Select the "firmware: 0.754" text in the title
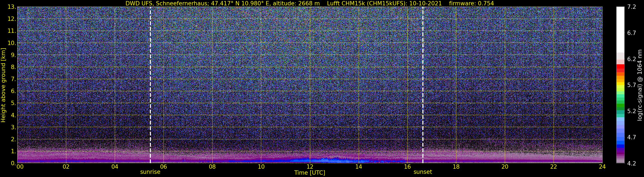Image resolution: width=644 pixels, height=177 pixels. pyautogui.click(x=472, y=3)
